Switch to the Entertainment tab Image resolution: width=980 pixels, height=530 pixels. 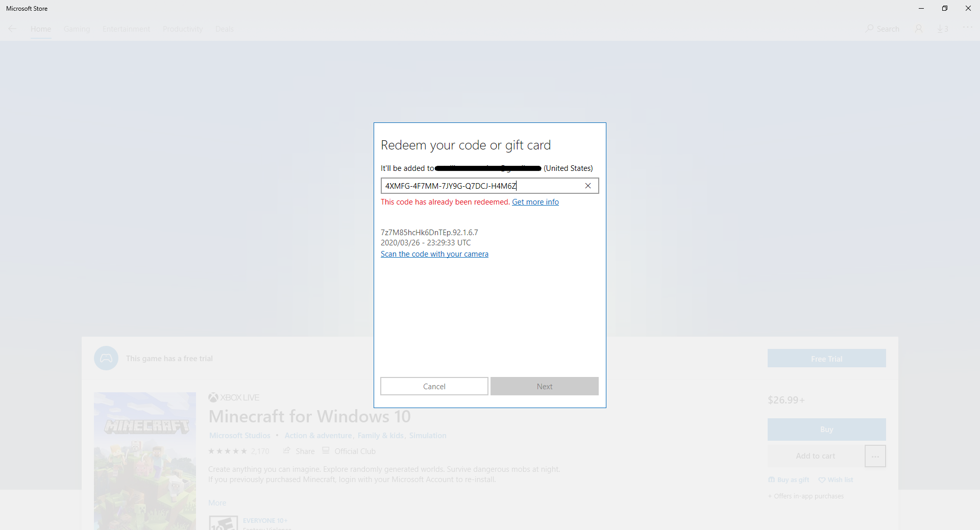pyautogui.click(x=127, y=29)
